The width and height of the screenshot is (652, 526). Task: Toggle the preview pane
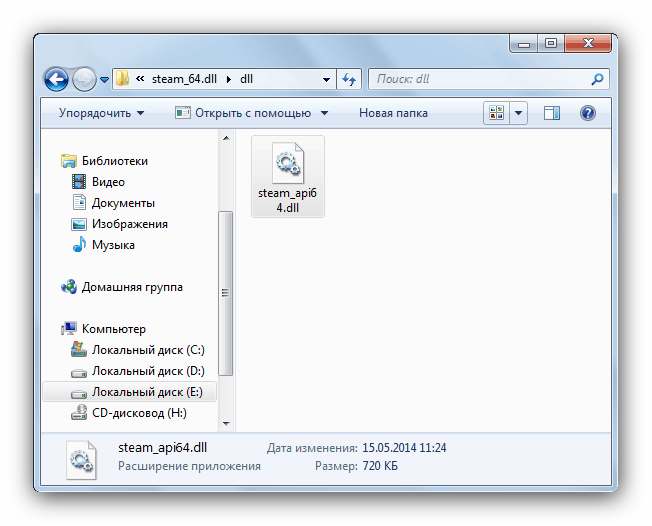click(x=552, y=113)
